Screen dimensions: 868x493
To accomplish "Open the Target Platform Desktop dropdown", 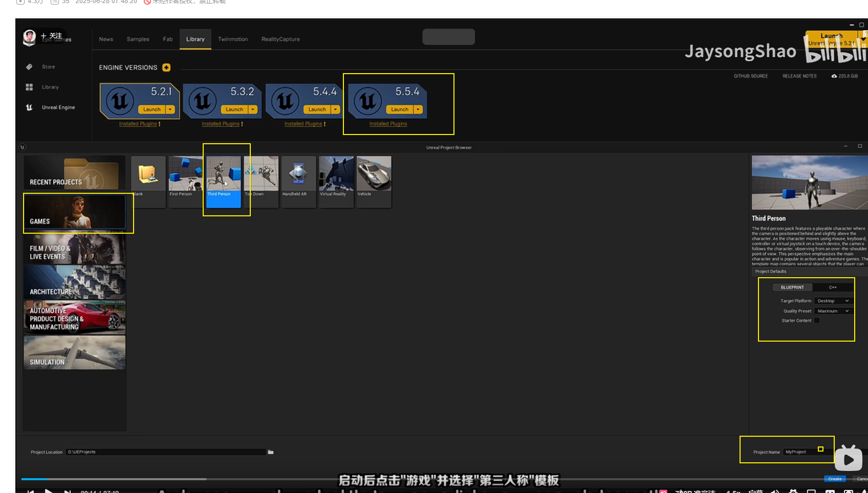I will [833, 301].
